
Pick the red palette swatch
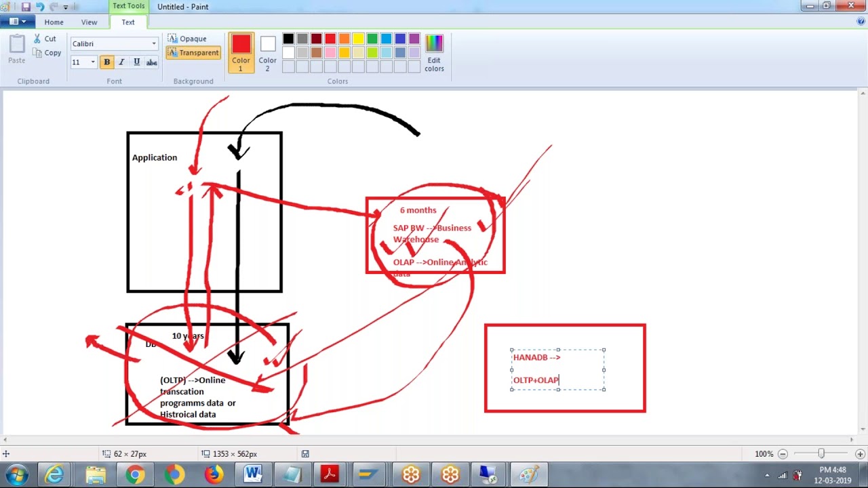[x=330, y=39]
